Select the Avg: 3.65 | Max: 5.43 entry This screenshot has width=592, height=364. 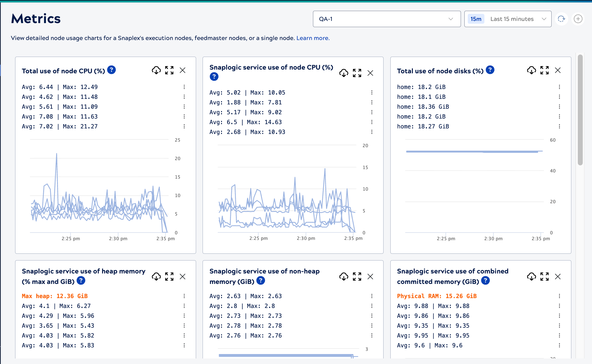coord(58,326)
